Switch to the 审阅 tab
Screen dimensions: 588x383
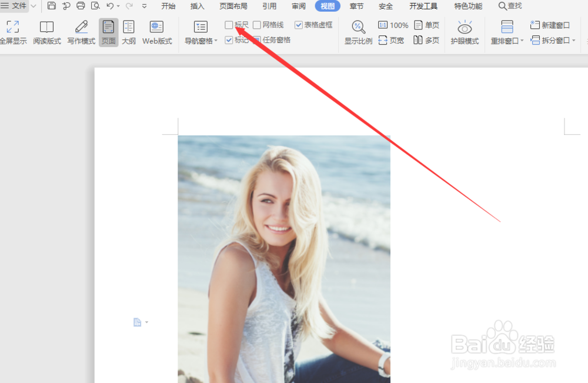point(299,6)
